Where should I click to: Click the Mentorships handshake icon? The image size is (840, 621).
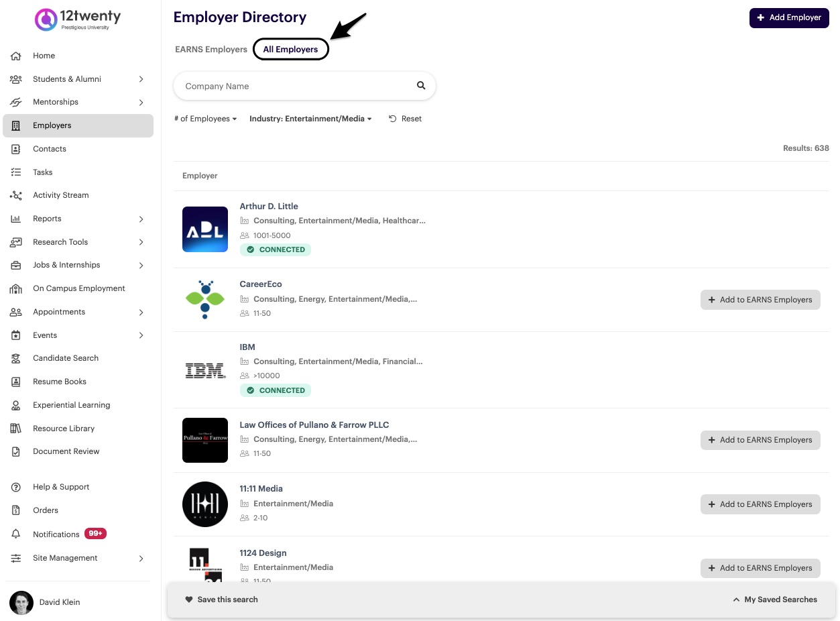point(16,103)
